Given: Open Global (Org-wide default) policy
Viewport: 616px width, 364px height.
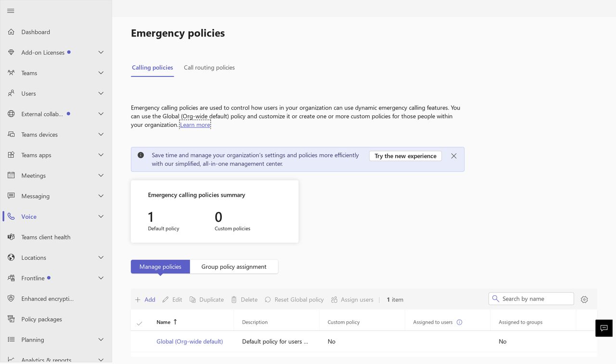Looking at the screenshot, I should coord(190,341).
